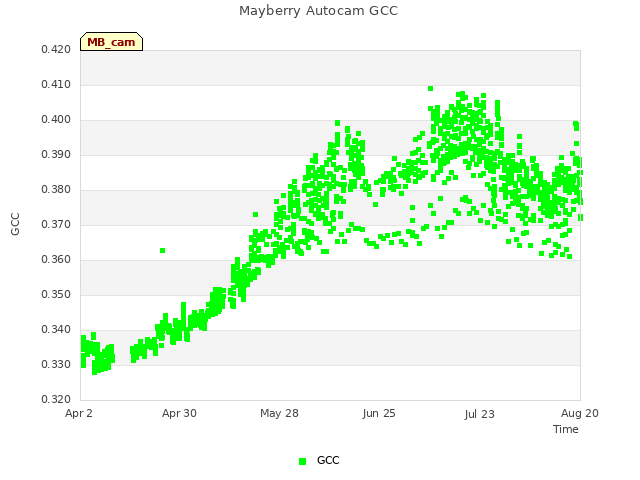This screenshot has height=480, width=640.
Task: Click the chart title Mayberry Autocam GCC
Action: [318, 11]
